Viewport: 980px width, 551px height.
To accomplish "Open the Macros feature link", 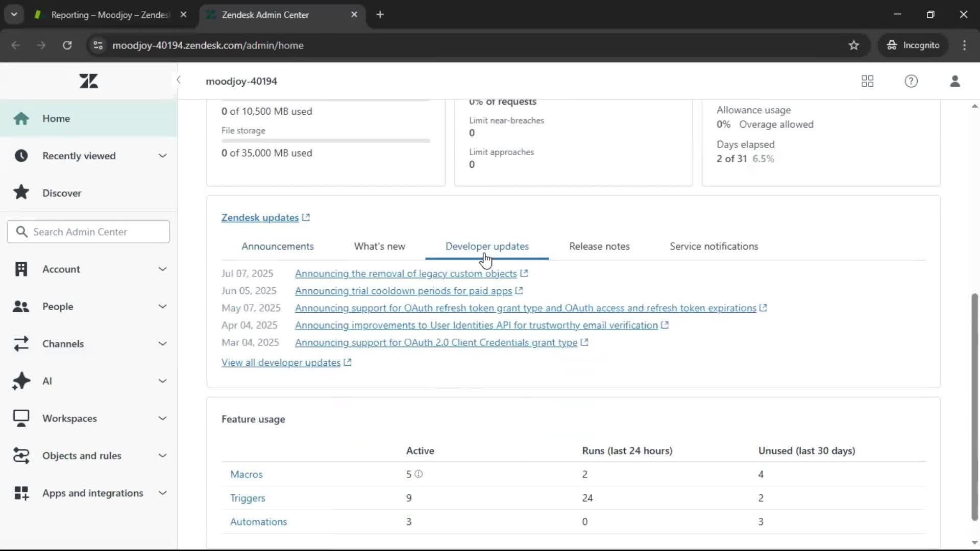I will [246, 474].
